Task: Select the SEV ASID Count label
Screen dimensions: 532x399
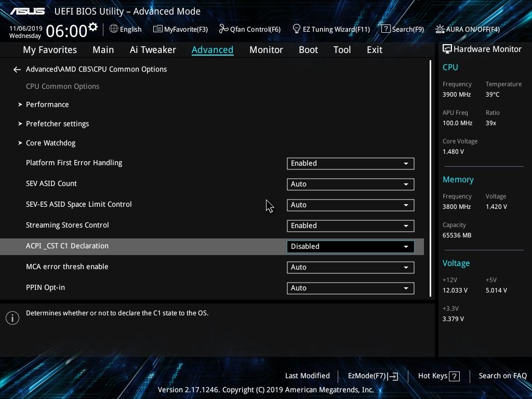Action: point(51,183)
